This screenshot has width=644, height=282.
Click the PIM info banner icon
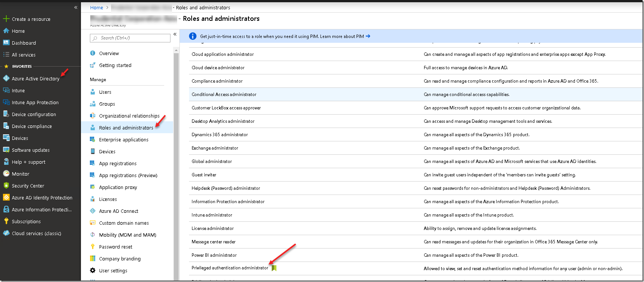click(192, 36)
